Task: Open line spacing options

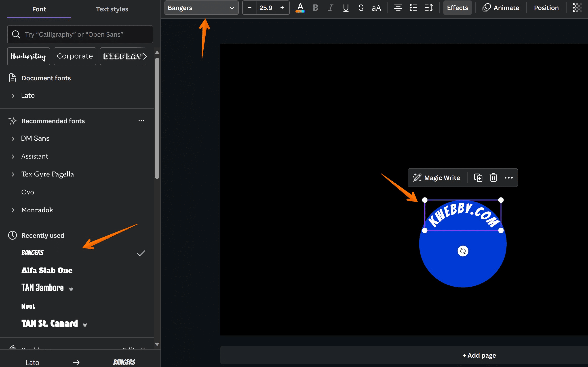Action: tap(429, 8)
